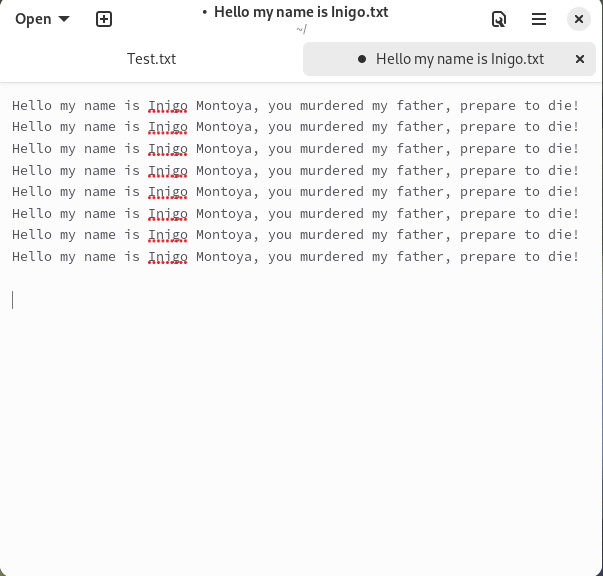Open the hamburger main menu
This screenshot has height=576, width=603.
(539, 19)
